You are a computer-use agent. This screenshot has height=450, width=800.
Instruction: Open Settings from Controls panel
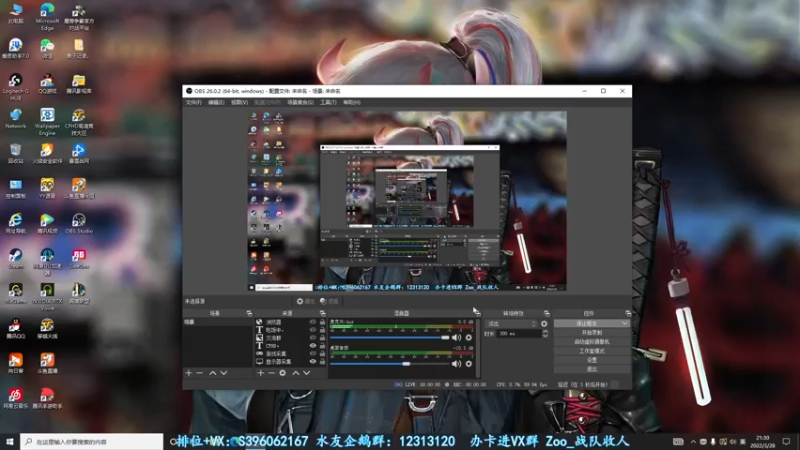[591, 360]
